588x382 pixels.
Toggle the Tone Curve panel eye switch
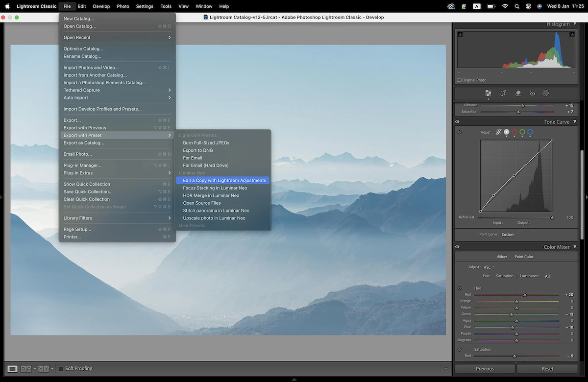(x=457, y=121)
